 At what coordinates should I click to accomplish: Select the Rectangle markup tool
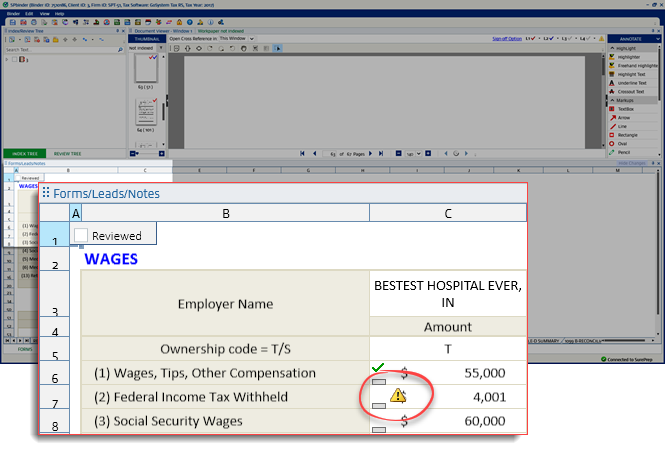629,134
